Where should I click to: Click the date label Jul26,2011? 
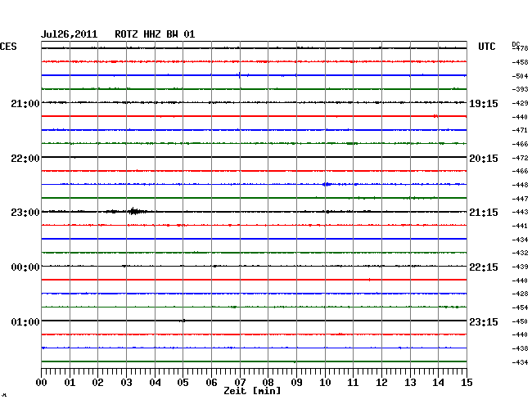pos(69,34)
